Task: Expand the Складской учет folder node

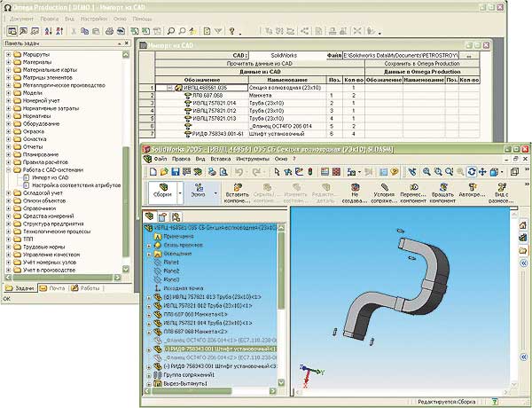Action: pyautogui.click(x=9, y=193)
